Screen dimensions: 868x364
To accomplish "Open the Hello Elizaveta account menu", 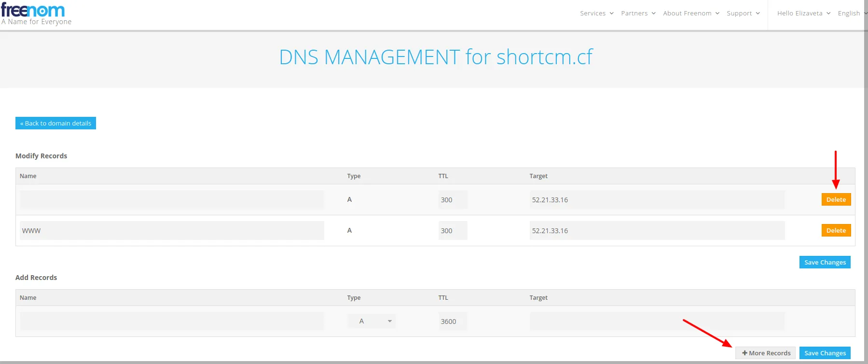I will coord(804,14).
